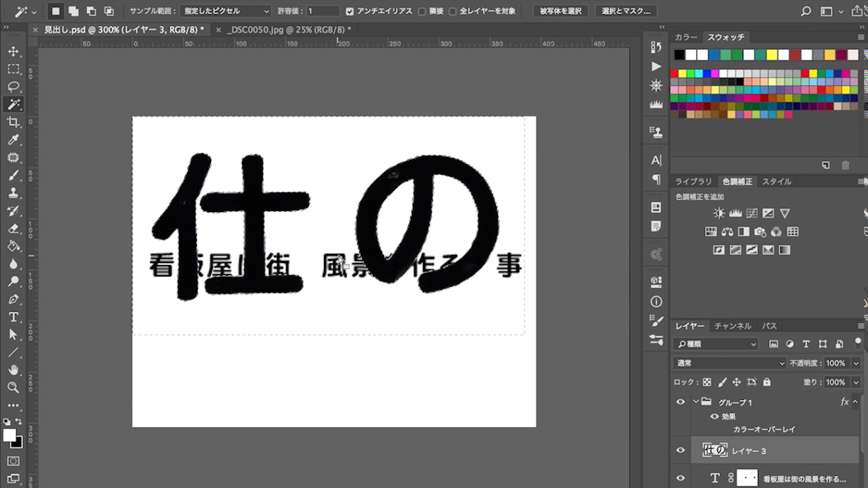868x488 pixels.
Task: Select the Move tool
Action: point(14,52)
